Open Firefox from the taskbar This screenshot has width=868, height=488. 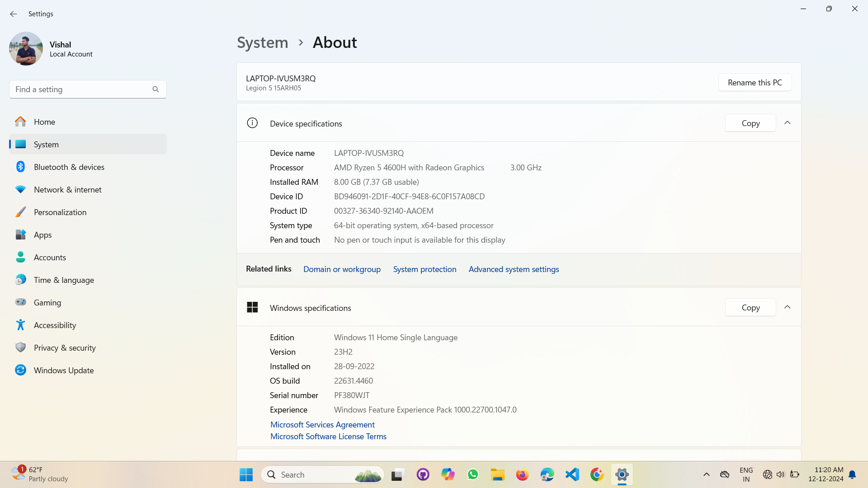pos(522,474)
